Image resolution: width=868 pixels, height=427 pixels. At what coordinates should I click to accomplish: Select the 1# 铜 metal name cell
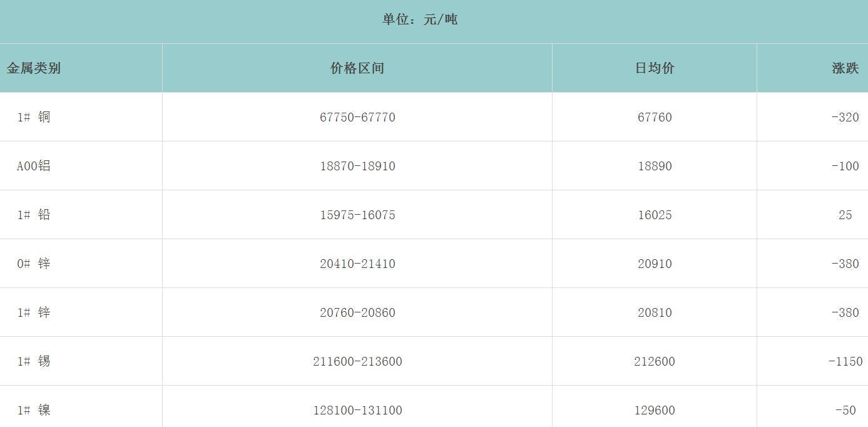tap(34, 117)
